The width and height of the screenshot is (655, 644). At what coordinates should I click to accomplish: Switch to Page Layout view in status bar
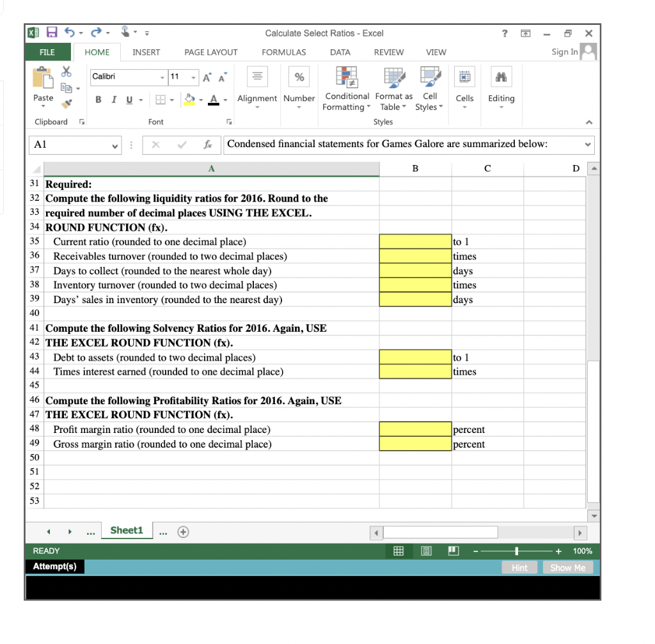(426, 551)
